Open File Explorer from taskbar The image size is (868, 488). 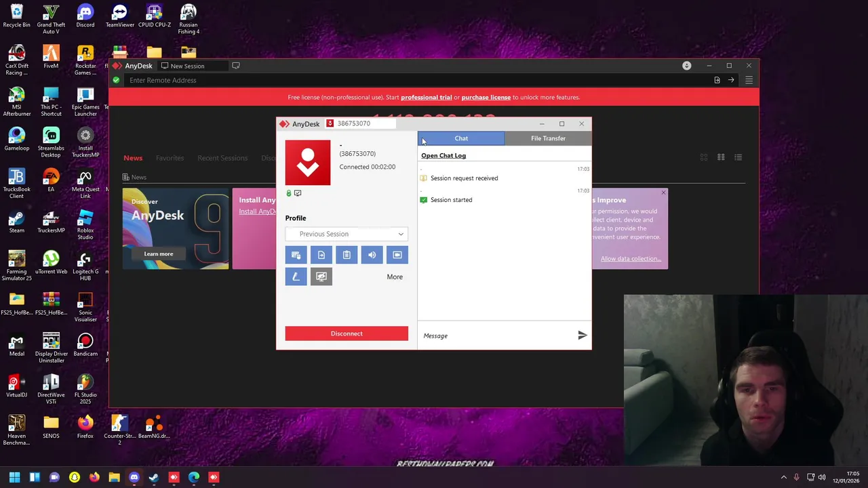[x=114, y=477]
